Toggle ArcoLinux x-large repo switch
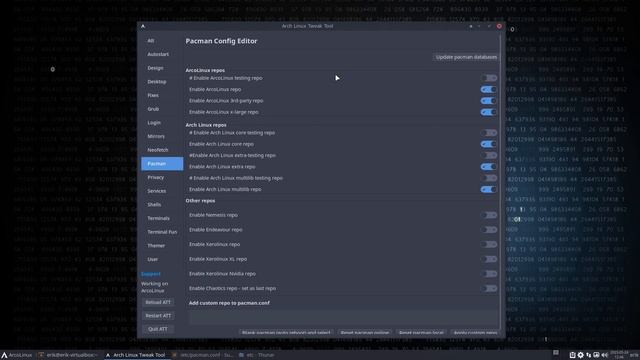This screenshot has height=360, width=640. 489,112
